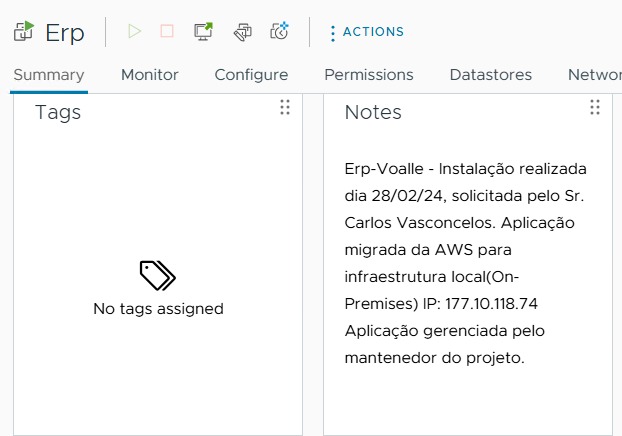Click the tag icon above No tags assigned
The height and width of the screenshot is (436, 622).
pyautogui.click(x=158, y=275)
